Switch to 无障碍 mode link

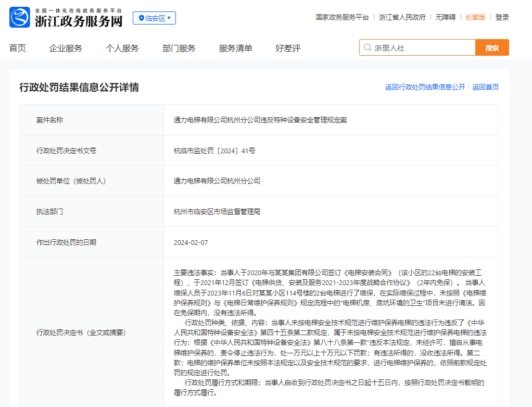tap(446, 17)
